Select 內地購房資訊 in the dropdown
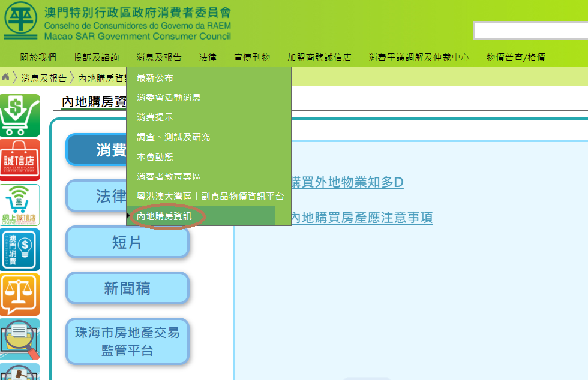Viewport: 588px width, 380px height. point(164,216)
